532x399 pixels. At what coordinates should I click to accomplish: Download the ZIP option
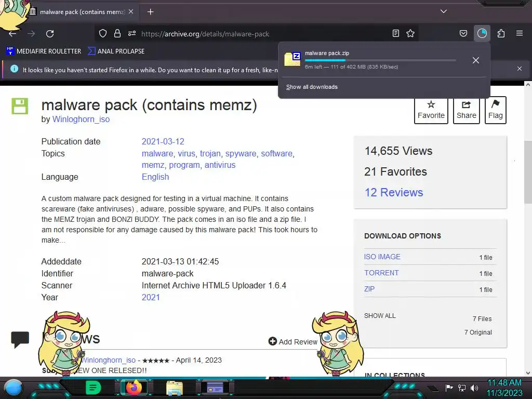(369, 289)
